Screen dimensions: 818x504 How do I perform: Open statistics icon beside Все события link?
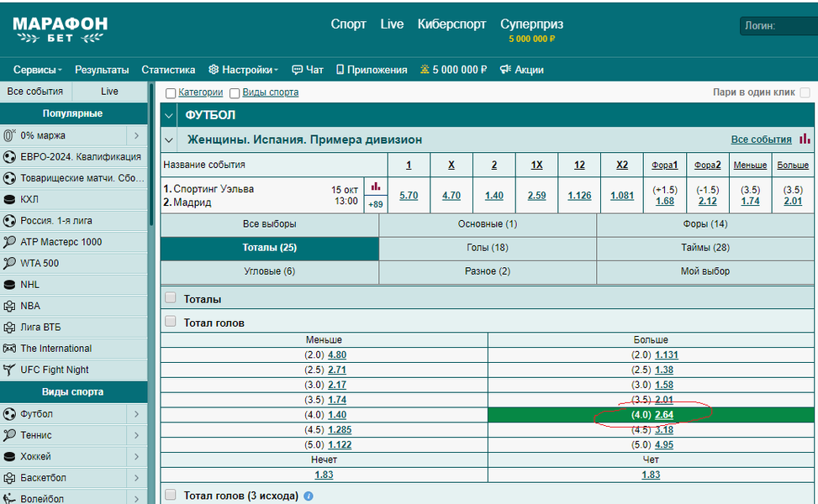[805, 139]
